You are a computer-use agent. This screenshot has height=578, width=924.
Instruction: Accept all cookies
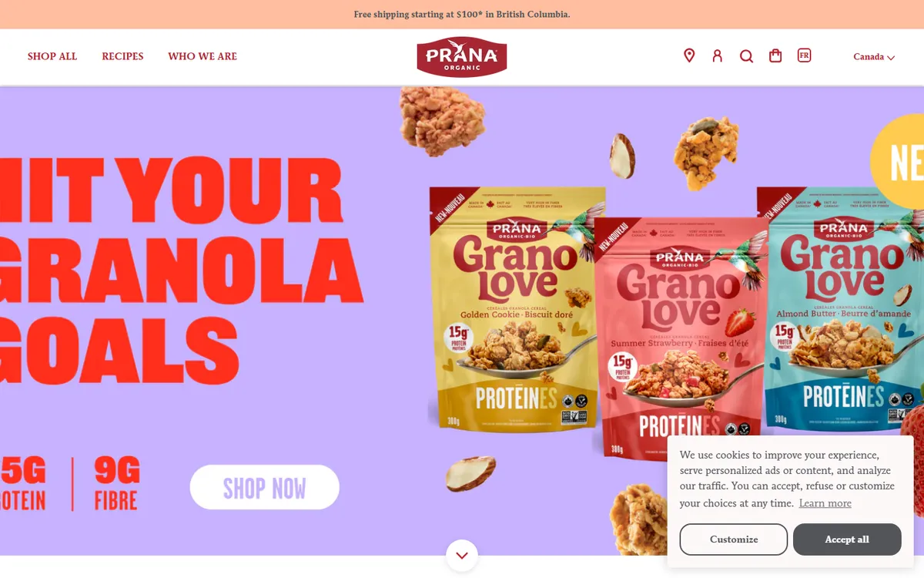847,539
